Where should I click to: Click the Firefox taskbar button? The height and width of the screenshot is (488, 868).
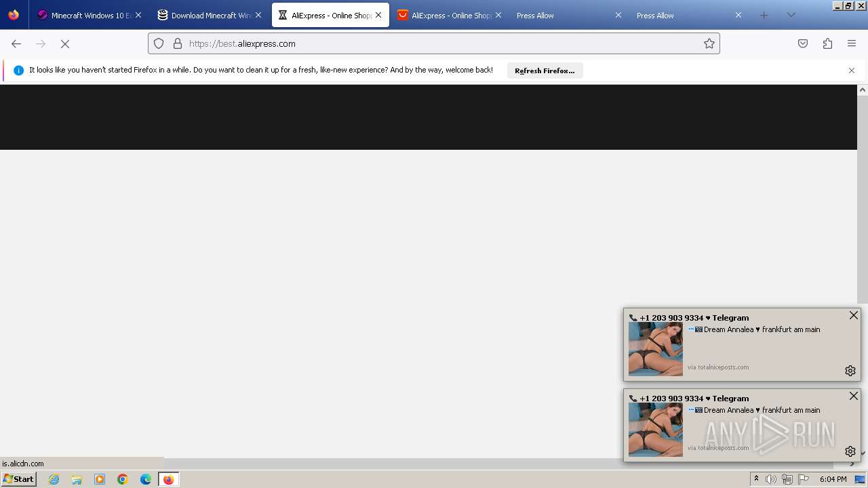[168, 479]
